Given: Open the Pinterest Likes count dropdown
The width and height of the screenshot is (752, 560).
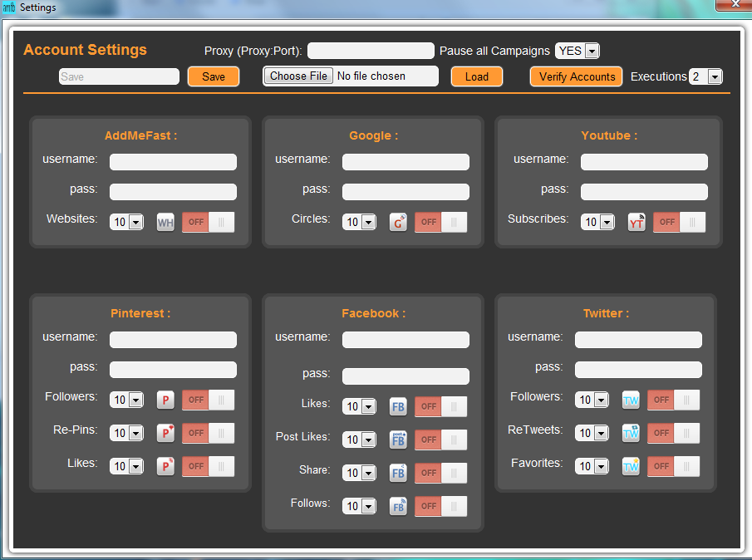Looking at the screenshot, I should pyautogui.click(x=126, y=466).
